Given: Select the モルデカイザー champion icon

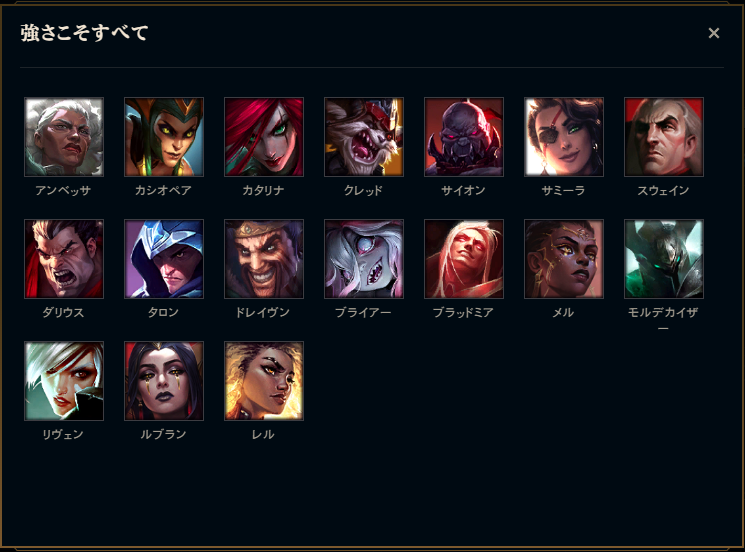Looking at the screenshot, I should tap(664, 259).
